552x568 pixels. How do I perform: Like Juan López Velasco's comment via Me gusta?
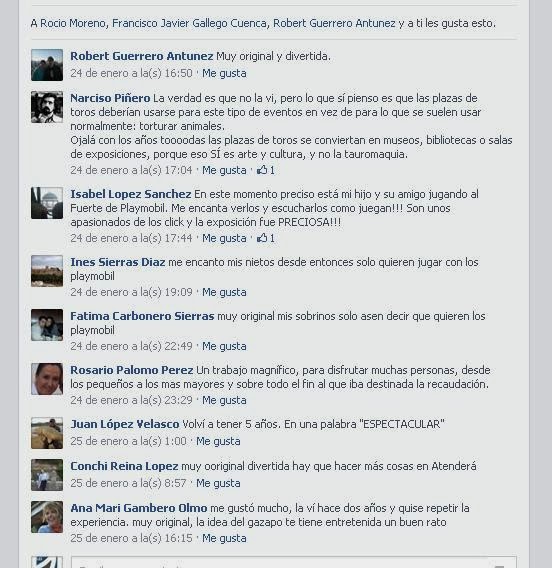point(218,441)
